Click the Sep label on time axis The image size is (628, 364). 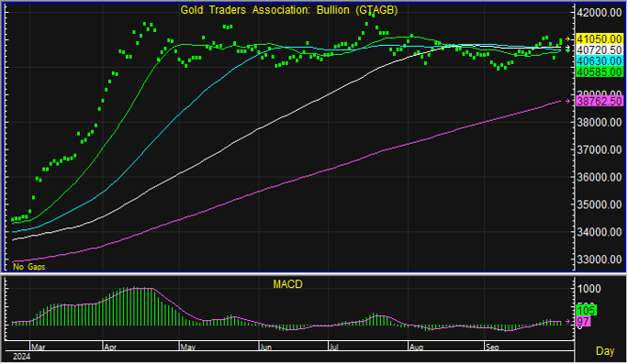492,347
